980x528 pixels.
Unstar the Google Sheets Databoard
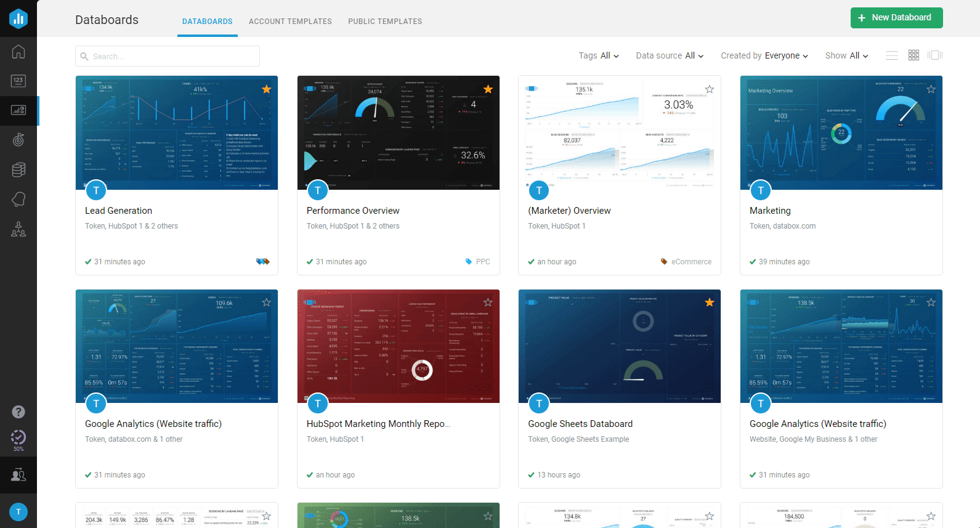[710, 303]
